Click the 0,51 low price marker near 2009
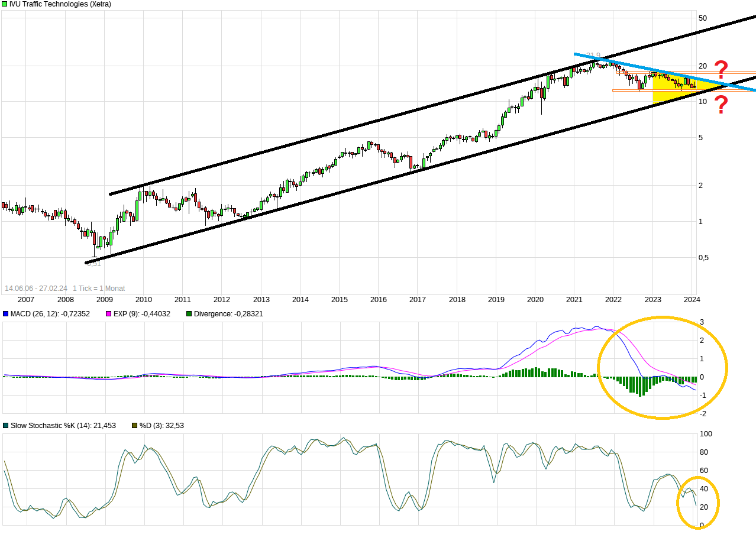 point(93,265)
